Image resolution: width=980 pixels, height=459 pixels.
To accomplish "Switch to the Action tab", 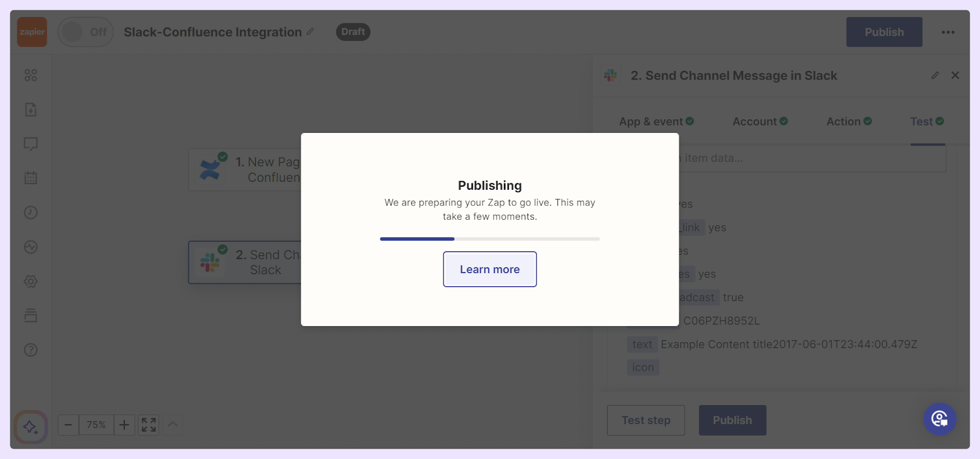I will (x=849, y=121).
